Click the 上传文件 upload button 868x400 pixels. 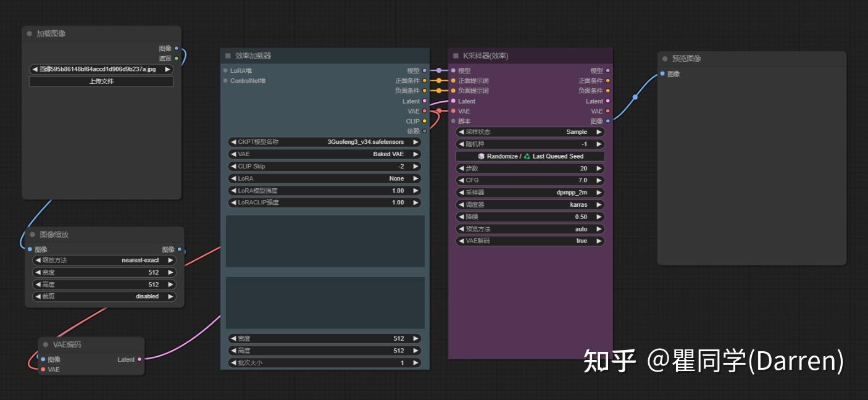pyautogui.click(x=101, y=81)
